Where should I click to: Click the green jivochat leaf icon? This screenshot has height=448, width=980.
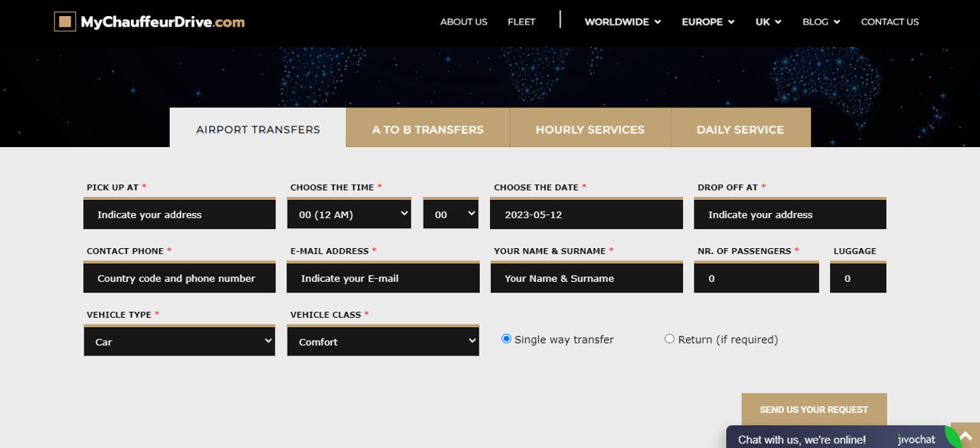pos(952,438)
